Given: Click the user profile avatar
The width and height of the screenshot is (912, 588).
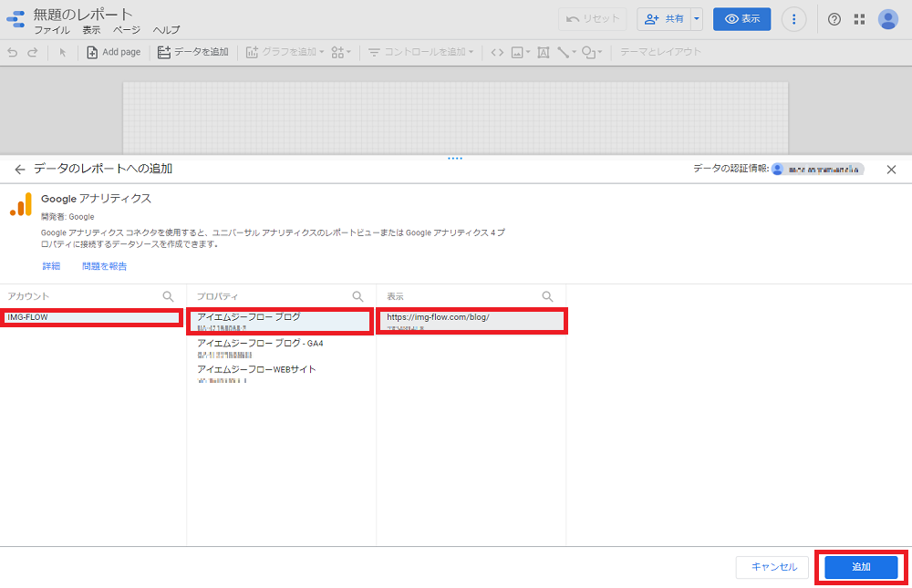Looking at the screenshot, I should tap(888, 19).
